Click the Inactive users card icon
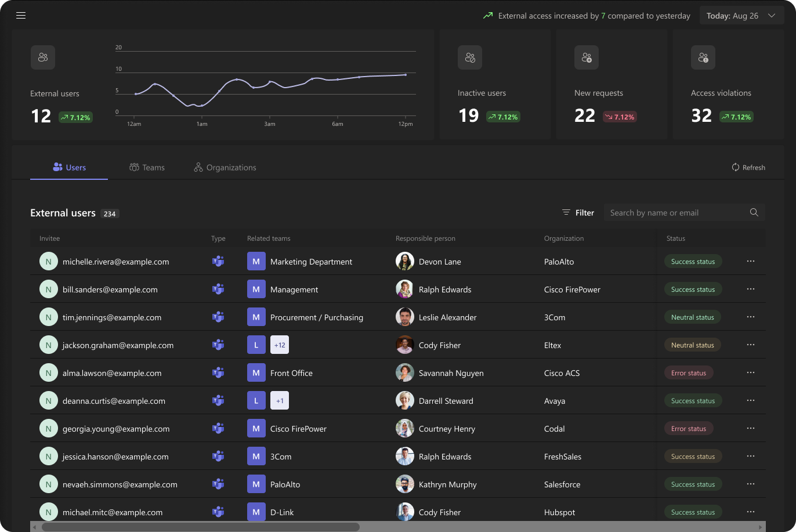Image resolution: width=796 pixels, height=532 pixels. click(470, 57)
